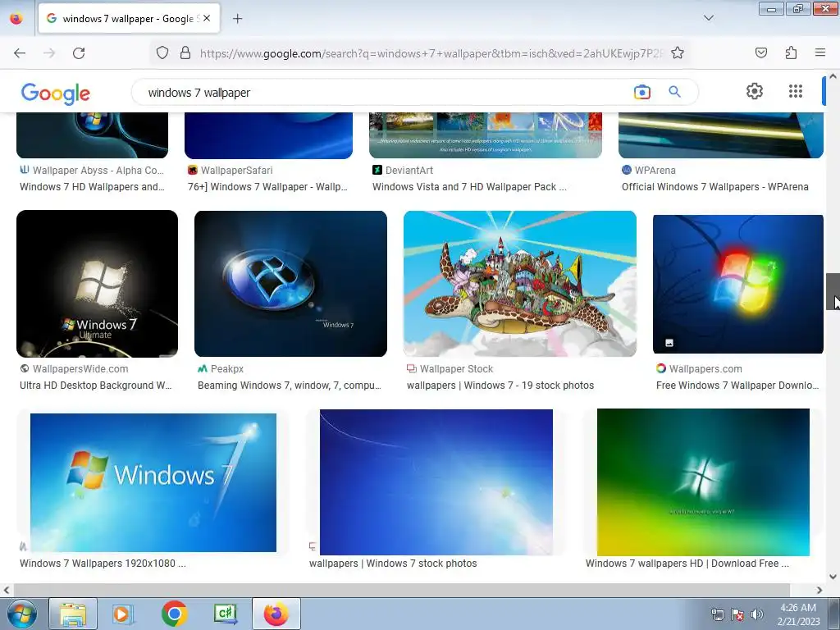The image size is (840, 630).
Task: Click 'Ultra HD Desktop Background W...' title
Action: pos(95,386)
